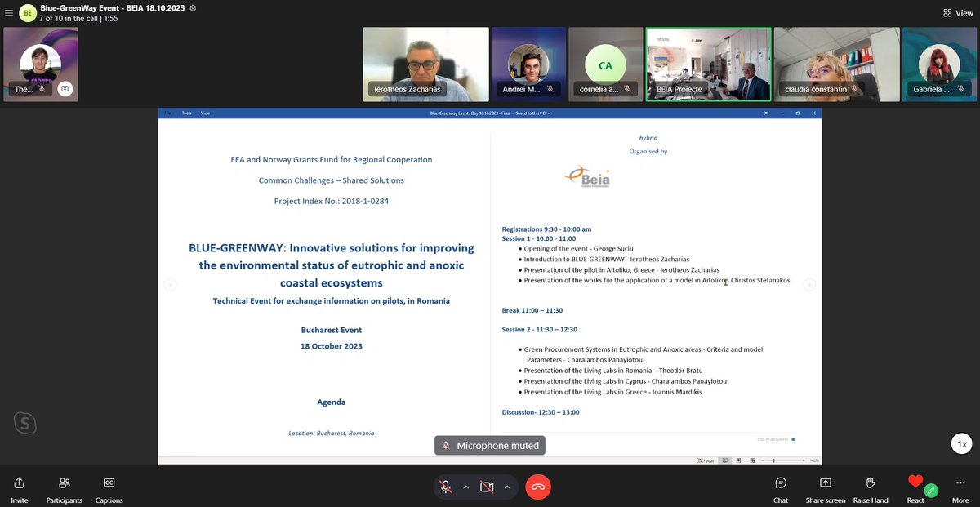Screen dimensions: 980x507
Task: Open the Participants list
Action: click(x=64, y=487)
